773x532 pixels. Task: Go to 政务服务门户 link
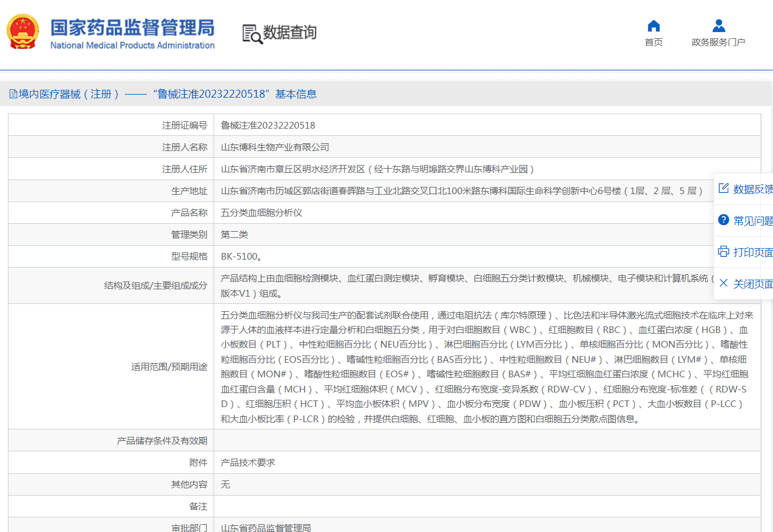point(718,42)
